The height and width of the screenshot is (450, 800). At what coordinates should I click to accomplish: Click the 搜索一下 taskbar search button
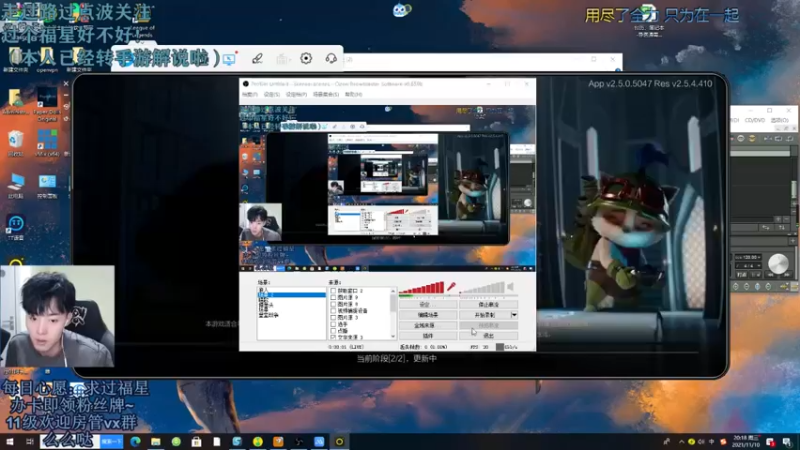[112, 441]
